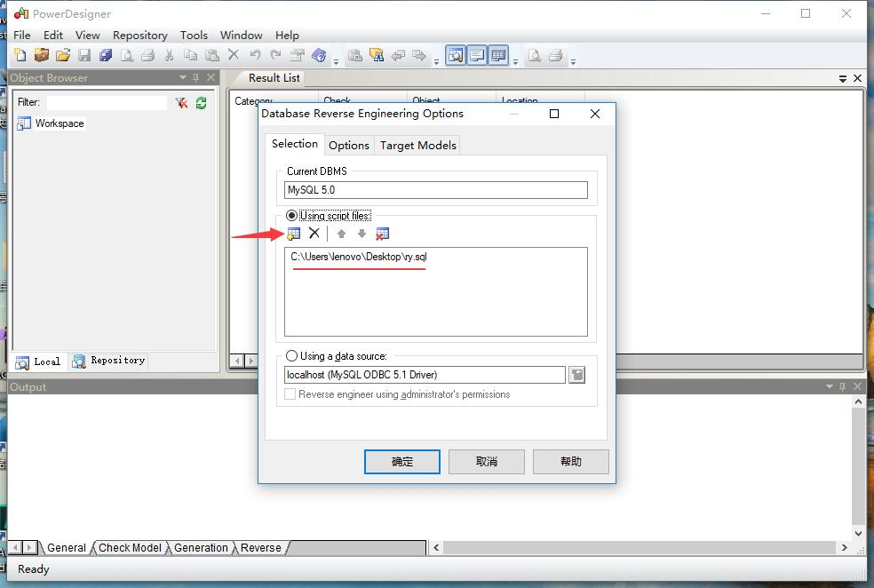
Task: Click the Print Preview icon beside Save All
Action: 127,55
